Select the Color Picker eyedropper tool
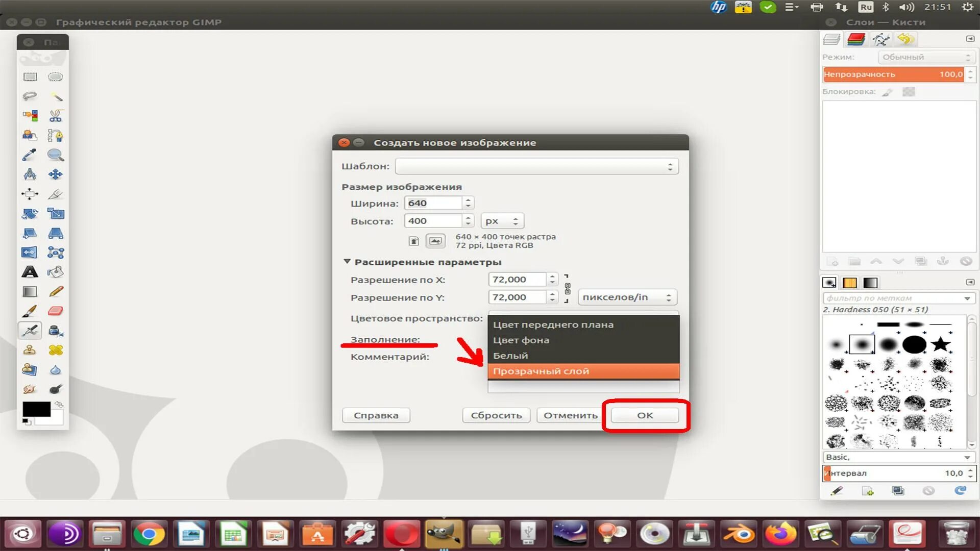 (x=30, y=155)
